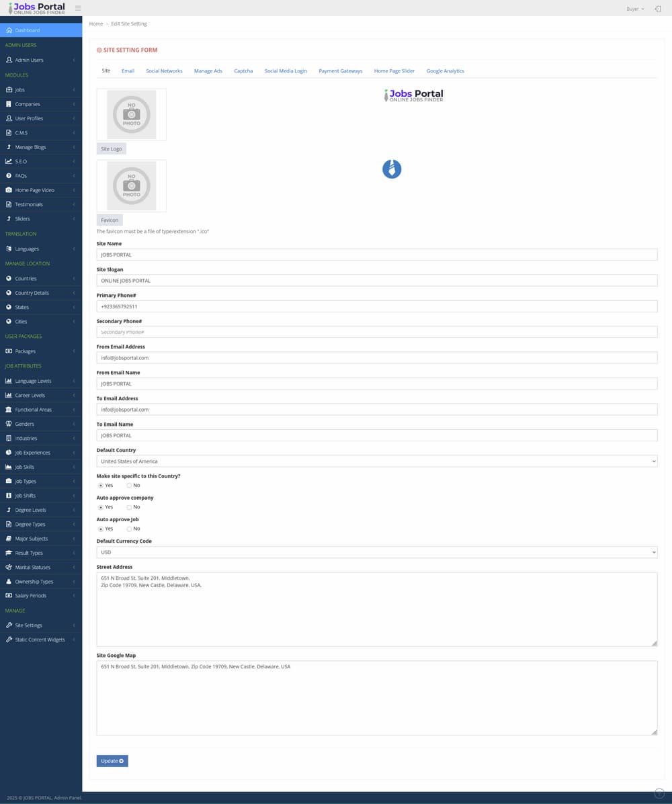Click the Site Google Map text area
Screen dimensions: 672x804
(x=377, y=698)
